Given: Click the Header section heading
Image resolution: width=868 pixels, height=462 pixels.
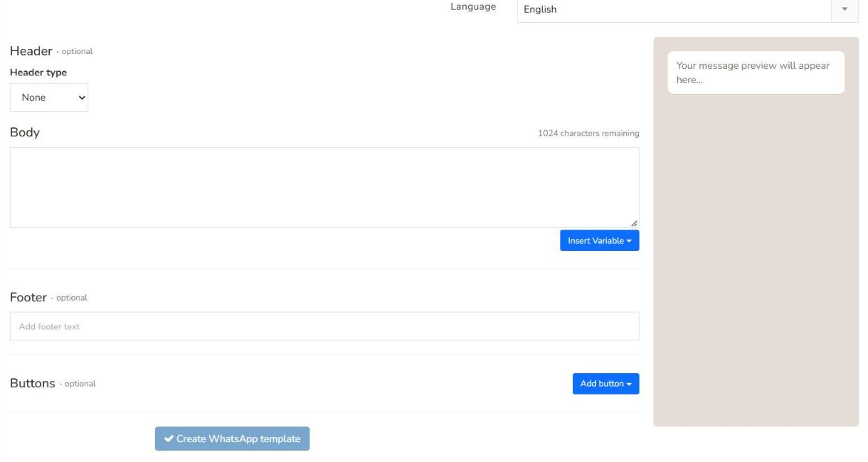Looking at the screenshot, I should pos(31,51).
